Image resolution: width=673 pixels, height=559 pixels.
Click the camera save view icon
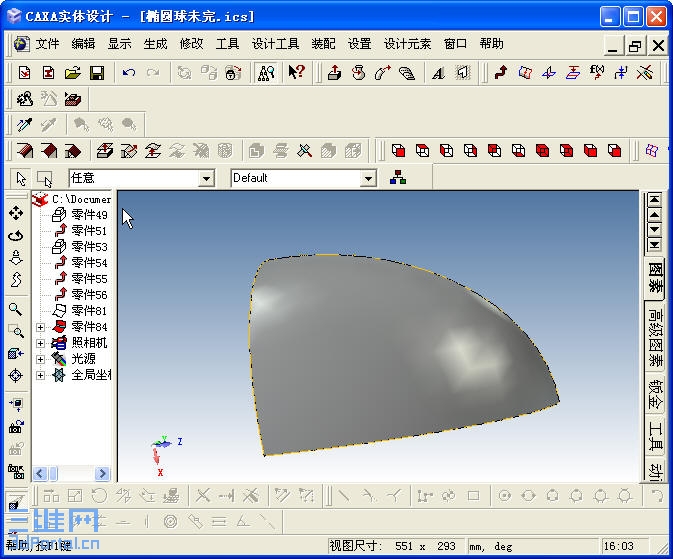pos(16,426)
